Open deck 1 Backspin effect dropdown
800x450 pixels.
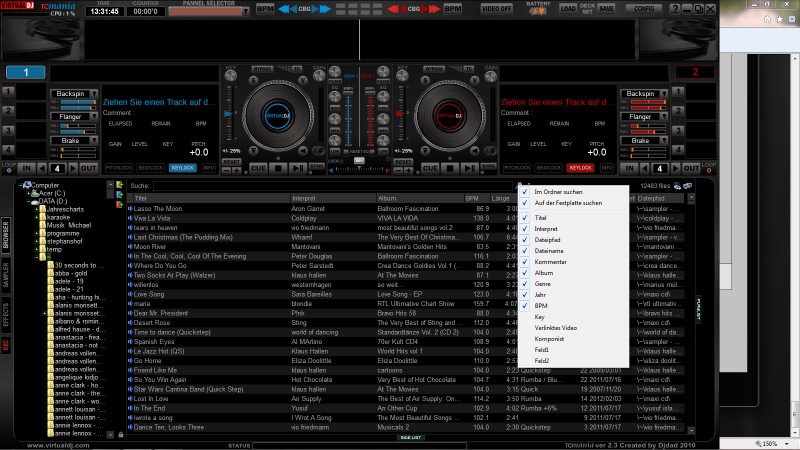(x=94, y=94)
